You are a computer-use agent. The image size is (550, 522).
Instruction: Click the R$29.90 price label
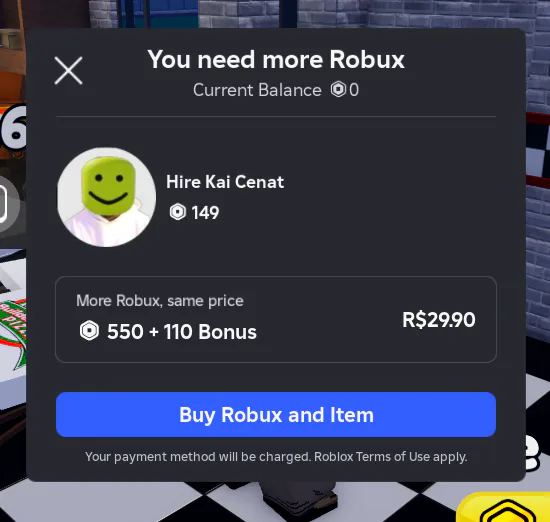(438, 320)
